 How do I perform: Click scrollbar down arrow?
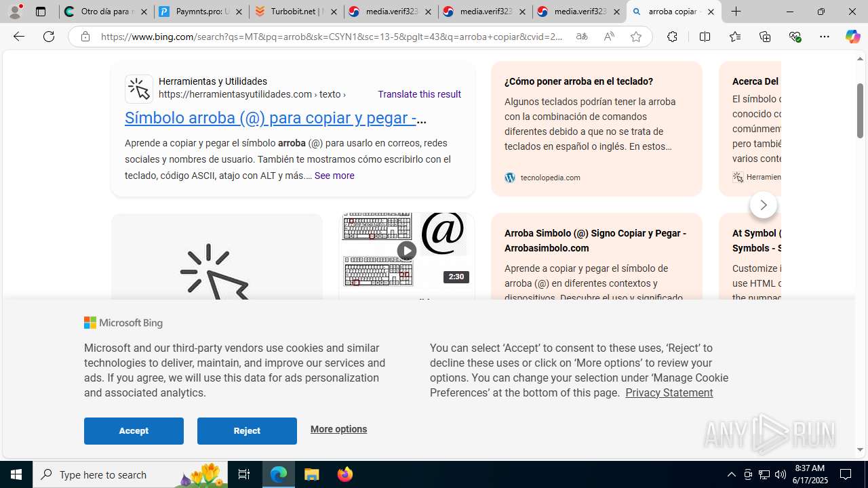click(x=861, y=449)
